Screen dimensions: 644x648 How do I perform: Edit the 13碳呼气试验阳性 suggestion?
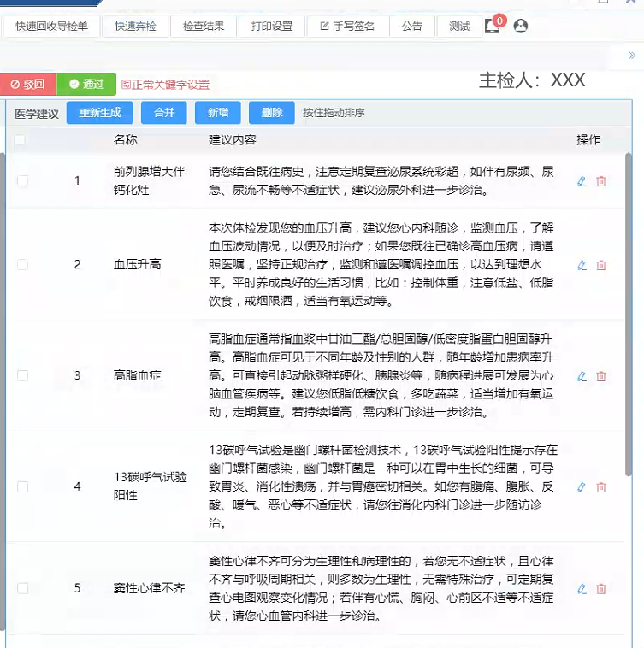click(582, 487)
